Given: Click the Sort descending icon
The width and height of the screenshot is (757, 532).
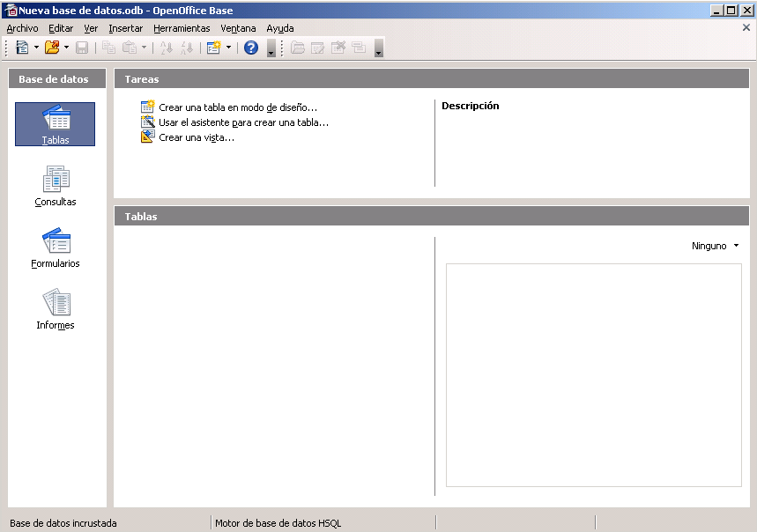Looking at the screenshot, I should pyautogui.click(x=187, y=48).
